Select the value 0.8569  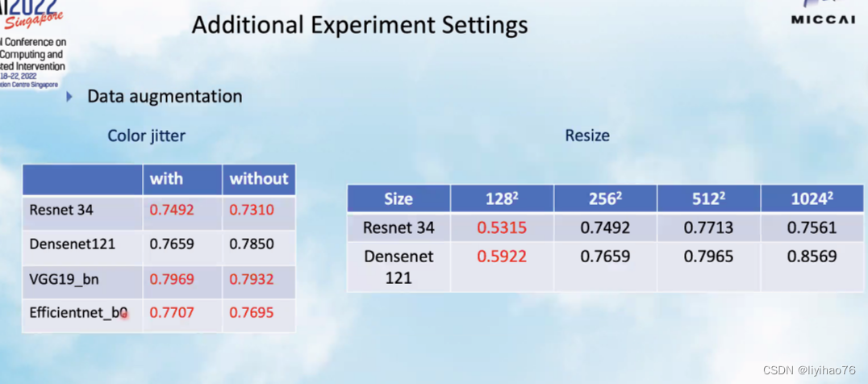click(812, 257)
